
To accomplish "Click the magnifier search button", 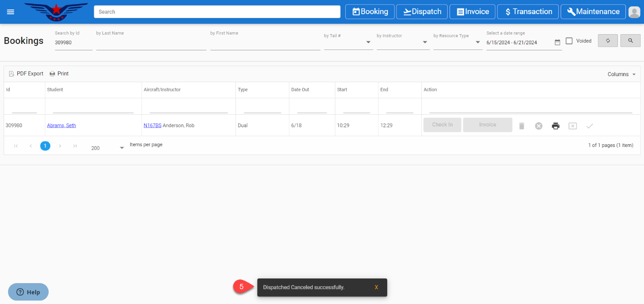I will point(630,41).
